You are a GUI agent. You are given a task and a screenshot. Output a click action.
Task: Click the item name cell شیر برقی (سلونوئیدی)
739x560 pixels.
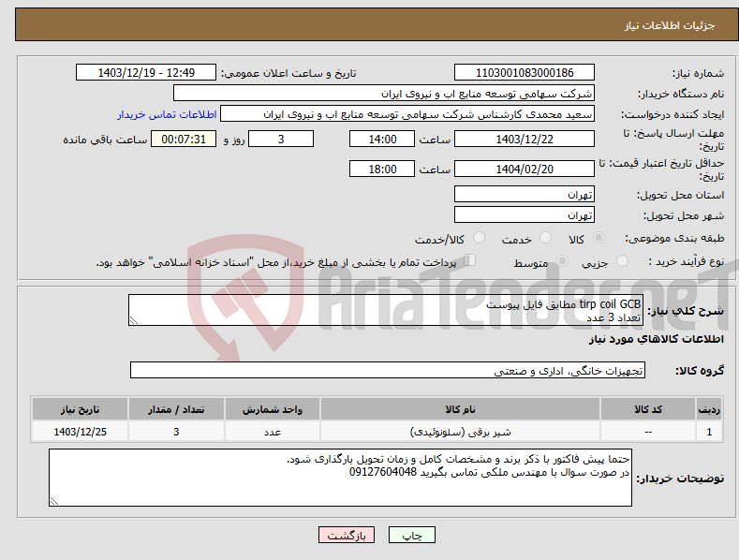tap(460, 432)
